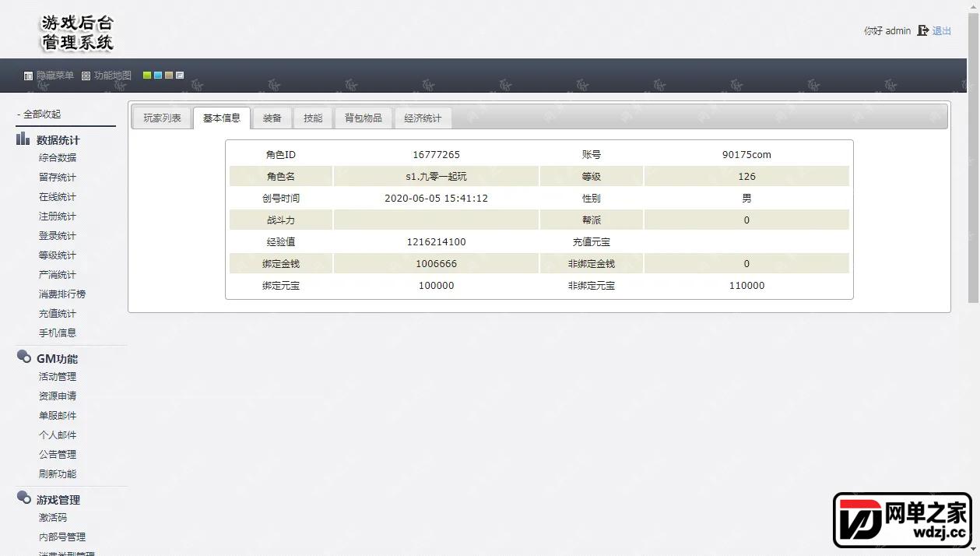Select the 基本信息 tab

pos(222,118)
